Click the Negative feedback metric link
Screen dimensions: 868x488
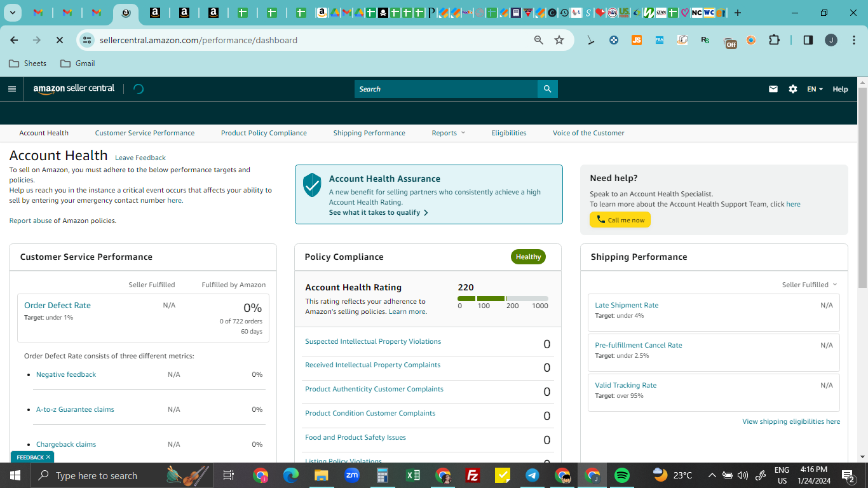(66, 374)
